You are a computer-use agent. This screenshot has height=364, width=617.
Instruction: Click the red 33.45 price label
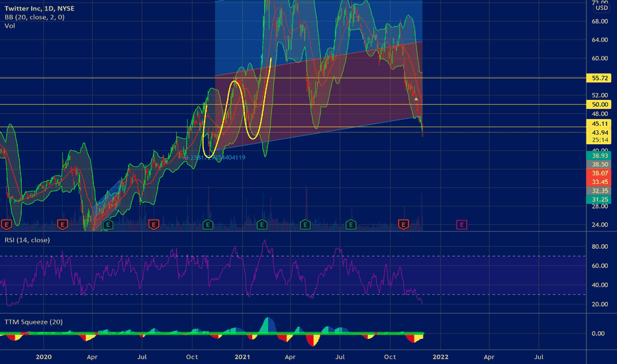click(599, 181)
